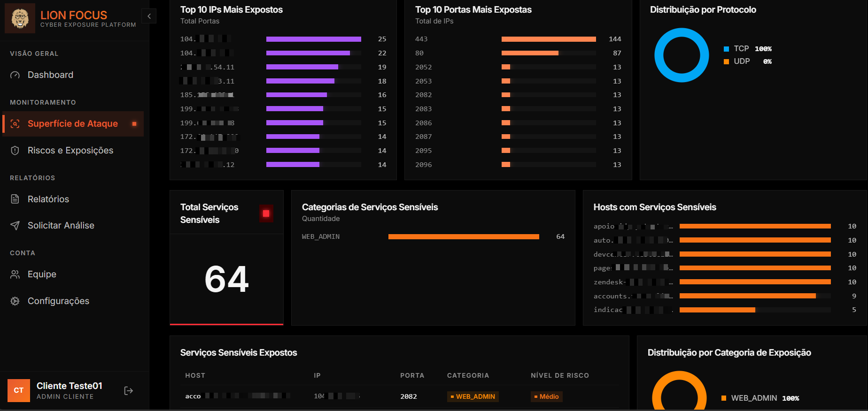Click the devce host row
868x411 pixels.
tap(725, 254)
